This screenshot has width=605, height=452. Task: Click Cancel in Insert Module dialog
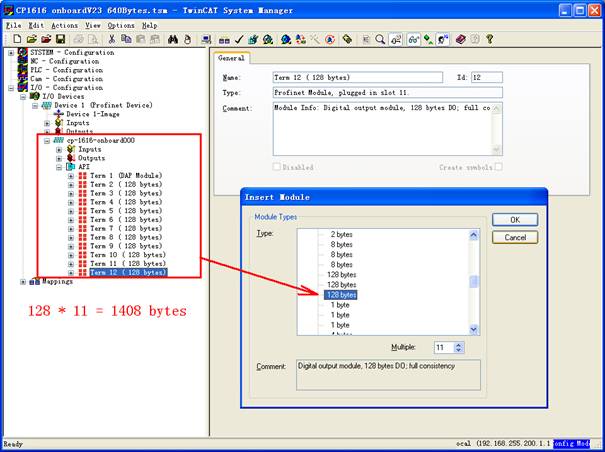(515, 238)
